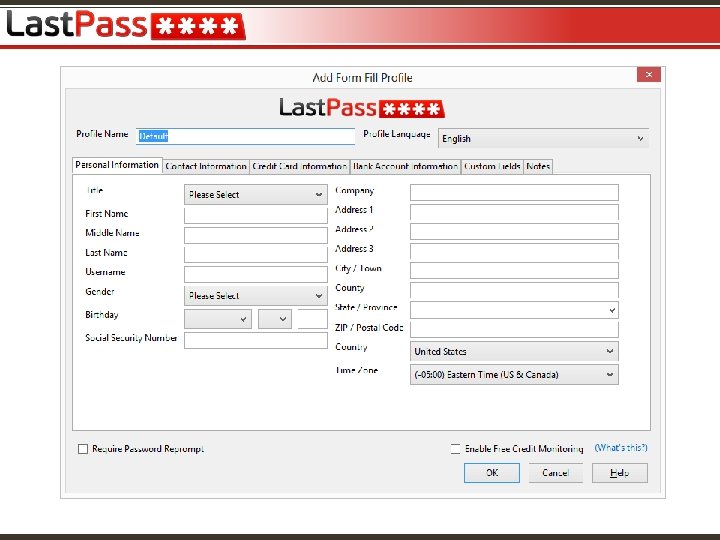The image size is (720, 540).
Task: Click the First Name input field
Action: tap(255, 215)
